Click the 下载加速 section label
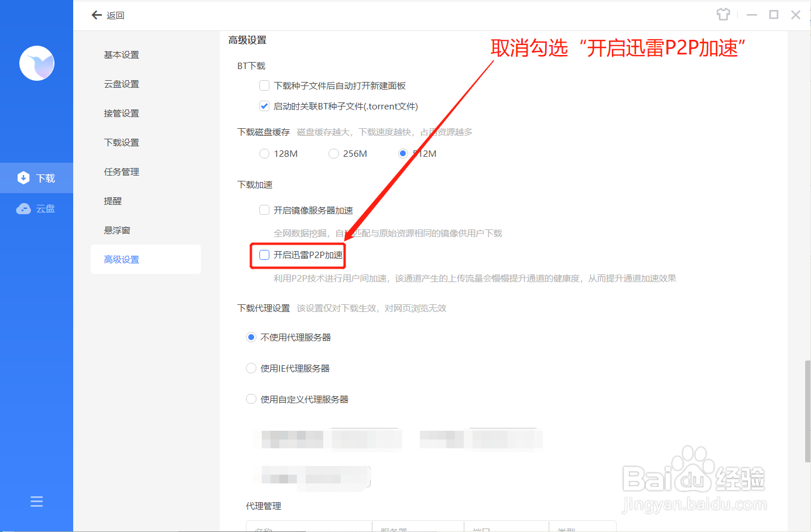The width and height of the screenshot is (811, 532). point(255,184)
